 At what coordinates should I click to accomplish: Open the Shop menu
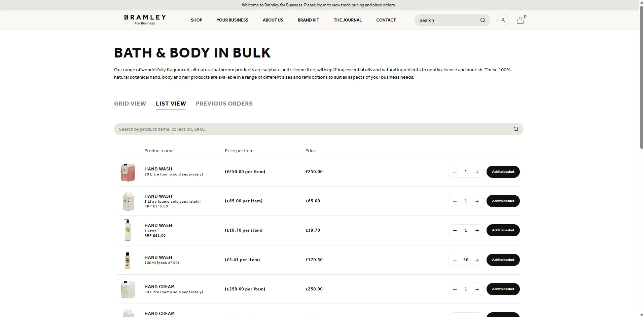196,20
